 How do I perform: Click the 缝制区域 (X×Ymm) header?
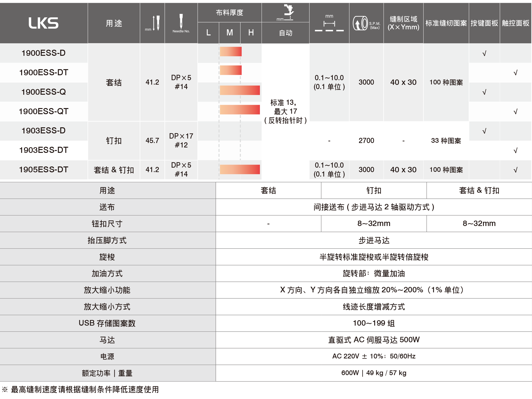point(403,23)
